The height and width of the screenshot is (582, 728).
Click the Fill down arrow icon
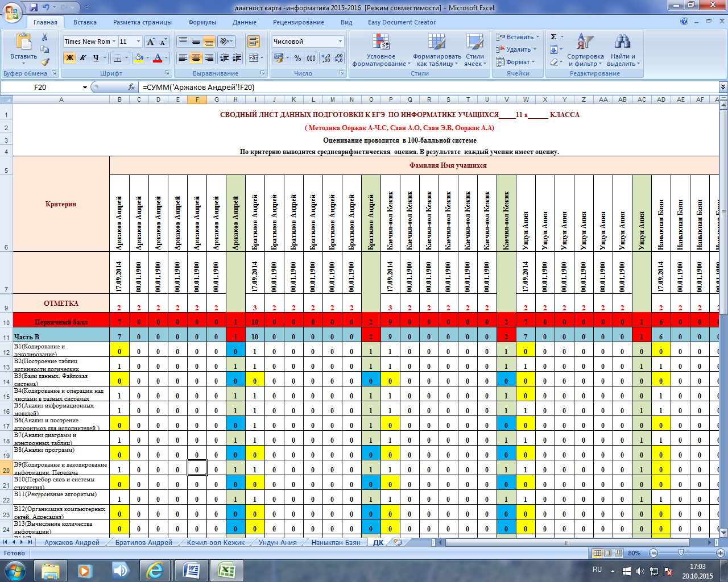click(553, 49)
